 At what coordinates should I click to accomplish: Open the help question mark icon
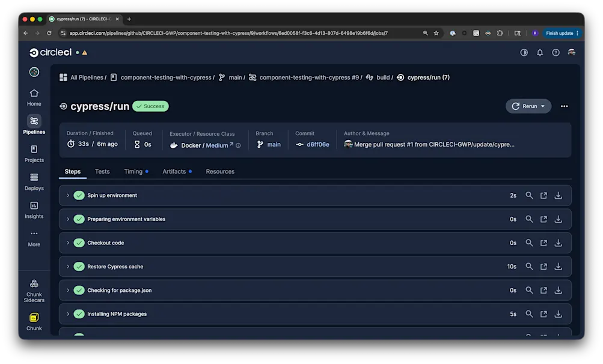[556, 52]
